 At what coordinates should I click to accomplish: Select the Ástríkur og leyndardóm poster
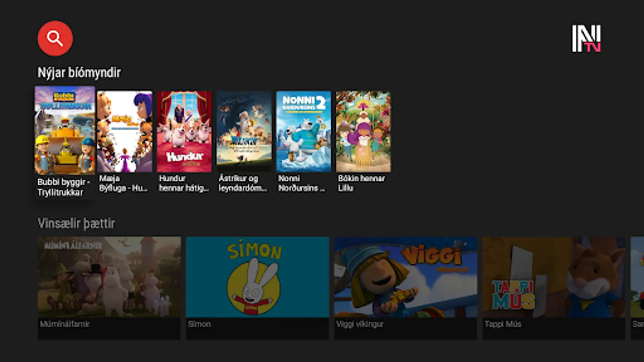pos(244,132)
